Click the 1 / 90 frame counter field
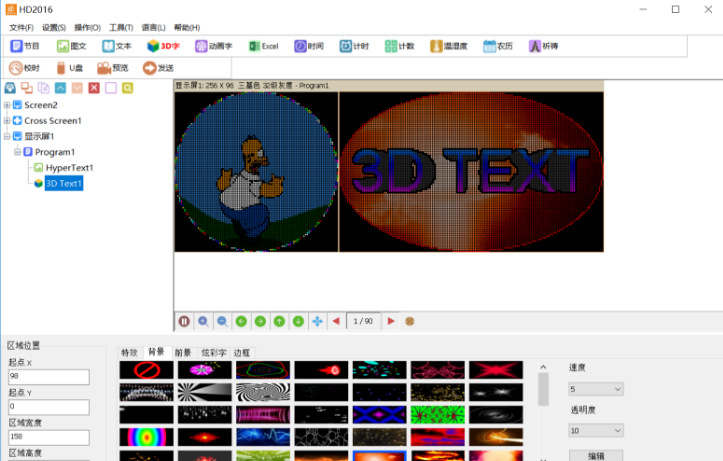 point(363,321)
